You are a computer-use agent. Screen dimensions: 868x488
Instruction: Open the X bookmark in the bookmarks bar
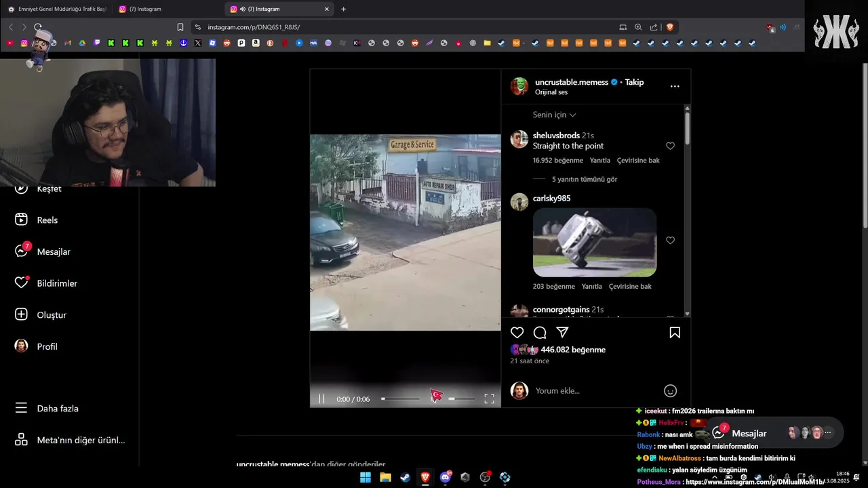tap(198, 43)
